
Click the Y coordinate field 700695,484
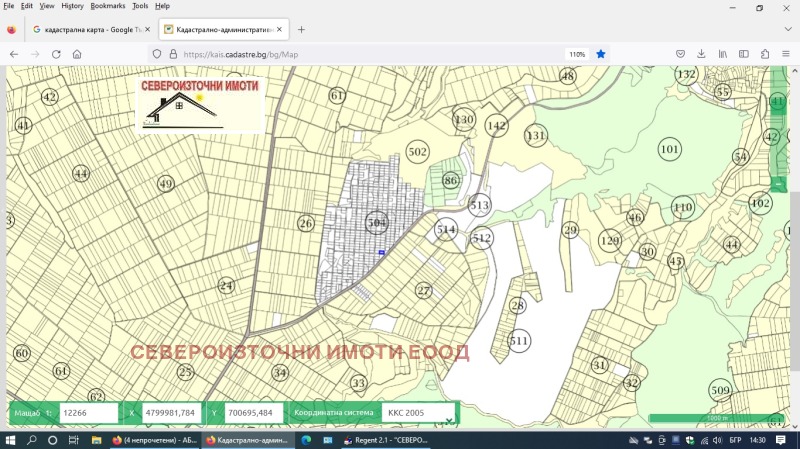tap(254, 413)
